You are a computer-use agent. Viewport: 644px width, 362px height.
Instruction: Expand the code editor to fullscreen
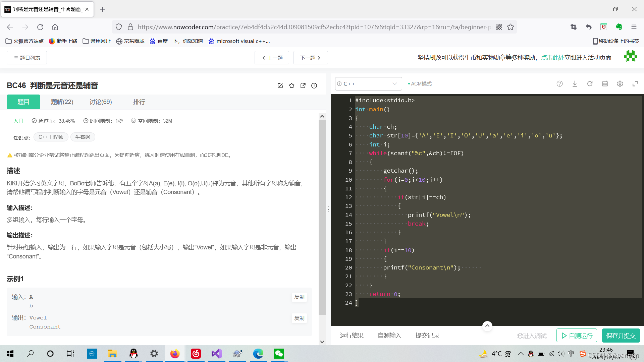coord(635,84)
